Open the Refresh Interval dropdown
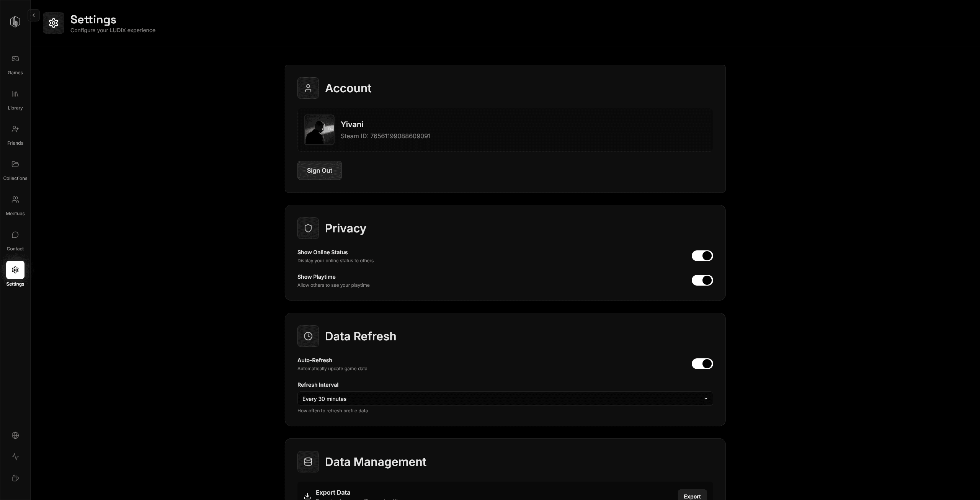This screenshot has height=500, width=980. tap(505, 399)
